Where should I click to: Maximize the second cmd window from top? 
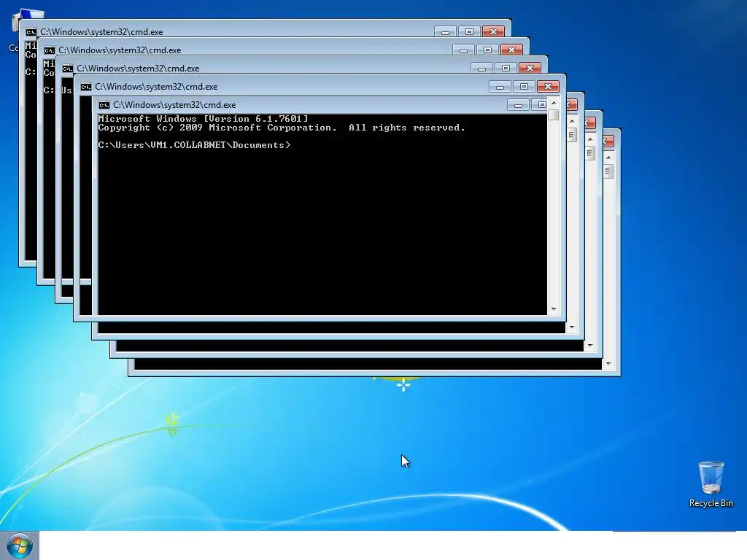pos(487,50)
